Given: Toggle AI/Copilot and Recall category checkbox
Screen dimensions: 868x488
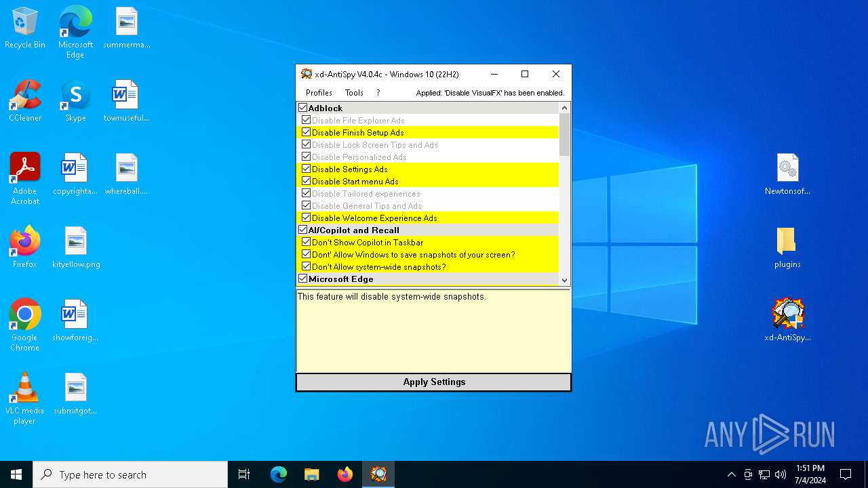Looking at the screenshot, I should point(303,230).
